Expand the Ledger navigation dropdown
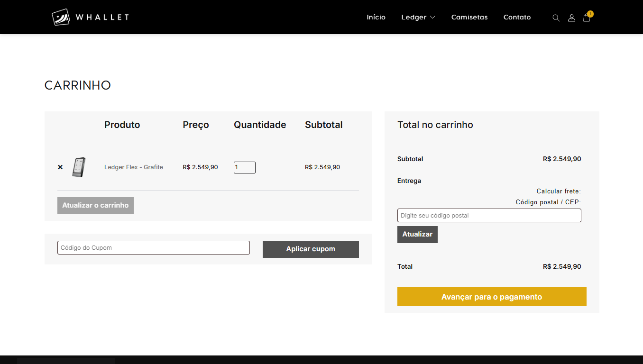Image resolution: width=643 pixels, height=364 pixels. pyautogui.click(x=418, y=17)
